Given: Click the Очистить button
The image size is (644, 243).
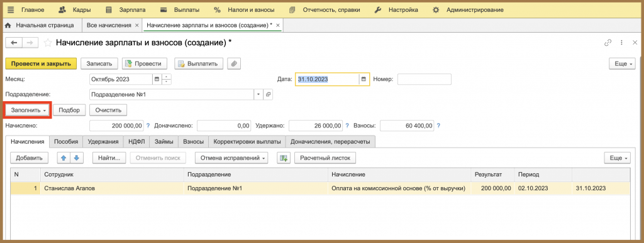Looking at the screenshot, I should 108,111.
